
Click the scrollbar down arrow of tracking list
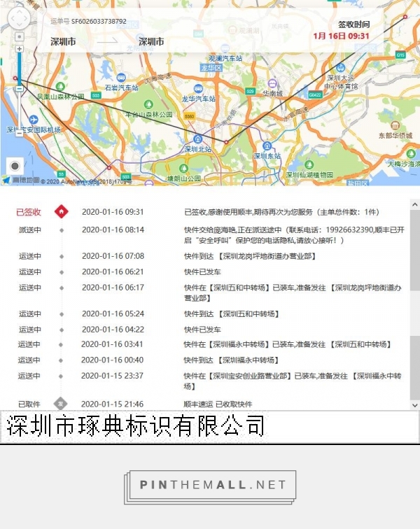415,405
